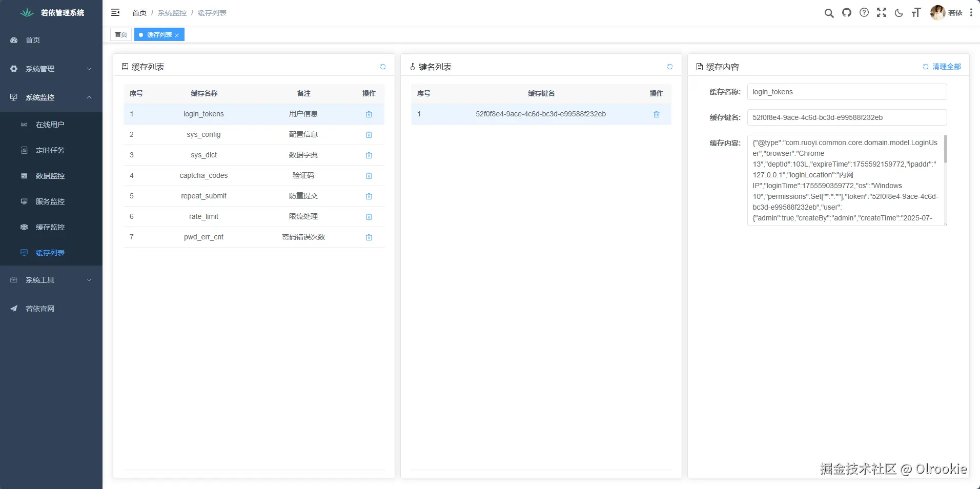Focus the 缓存键名 input field
This screenshot has width=980, height=489.
pyautogui.click(x=847, y=117)
